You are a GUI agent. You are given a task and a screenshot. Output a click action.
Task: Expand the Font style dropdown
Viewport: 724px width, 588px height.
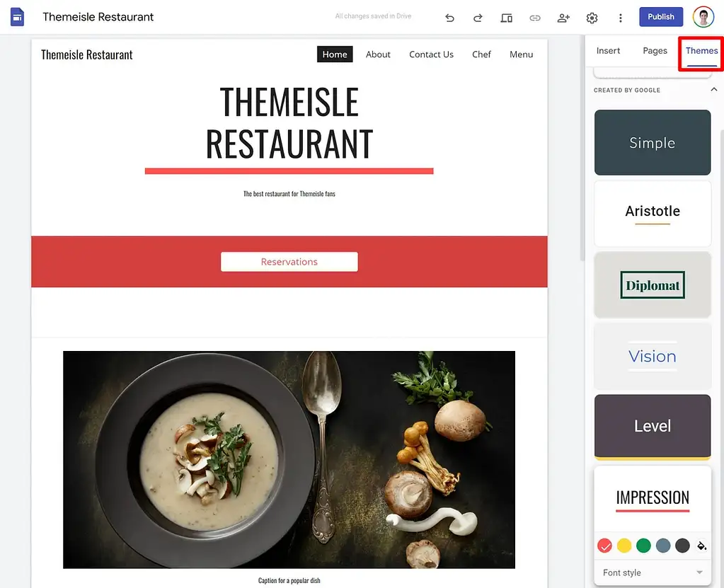[x=653, y=572]
